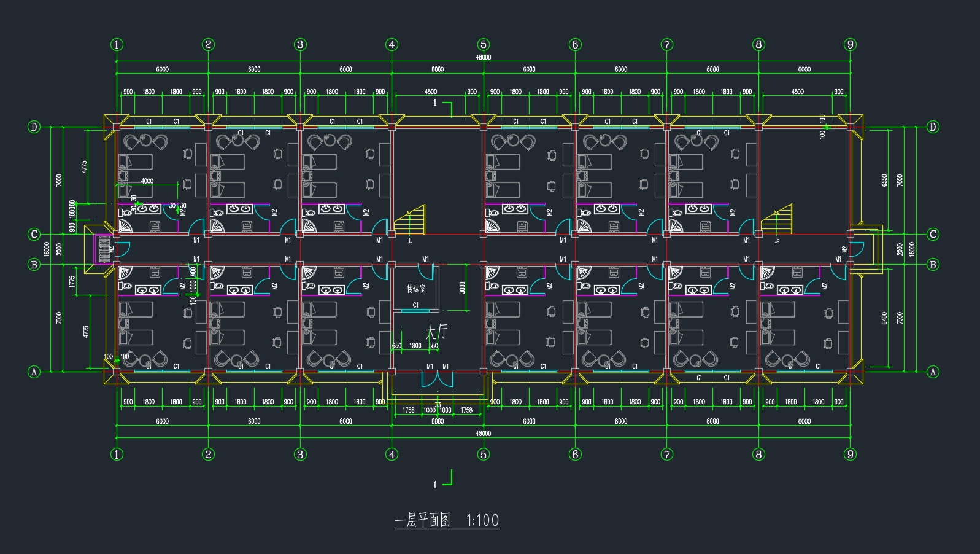The image size is (980, 554).
Task: Select the M2 door label at the right corridor end
Action: click(844, 249)
